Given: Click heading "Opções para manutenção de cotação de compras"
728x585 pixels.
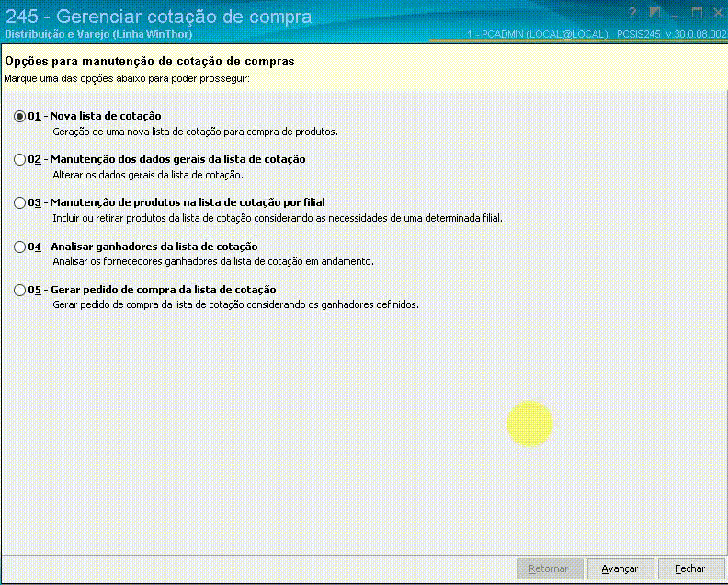Looking at the screenshot, I should point(150,62).
